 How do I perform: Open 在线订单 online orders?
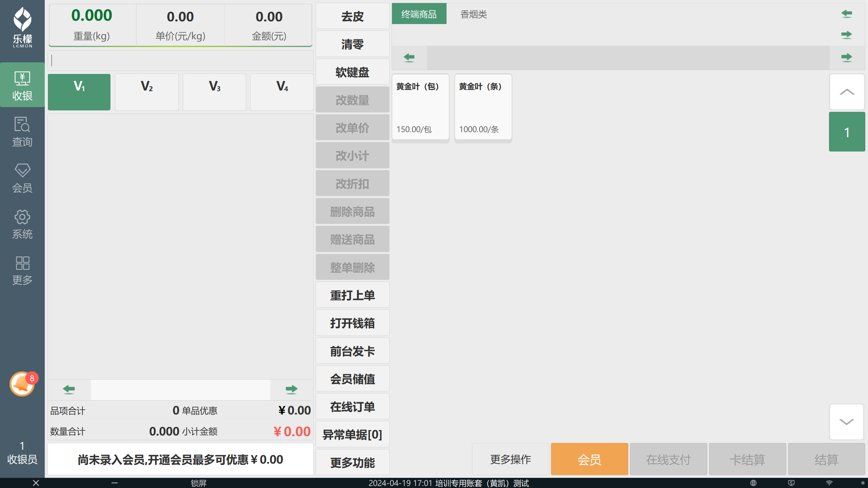pos(353,407)
